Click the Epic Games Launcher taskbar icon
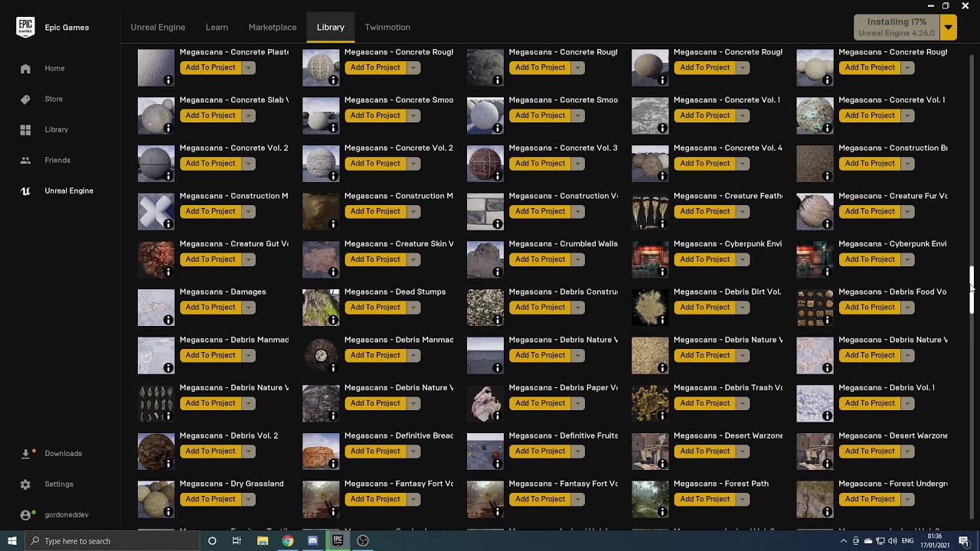Screen dimensions: 980x551 pos(338,541)
